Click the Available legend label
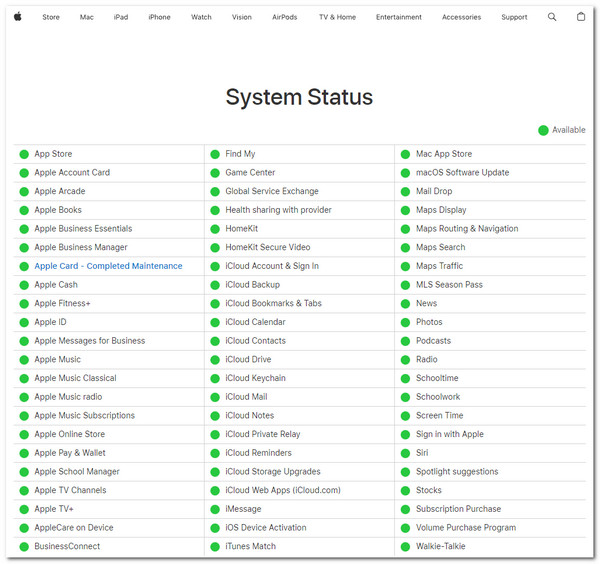This screenshot has width=600, height=564. pos(569,130)
